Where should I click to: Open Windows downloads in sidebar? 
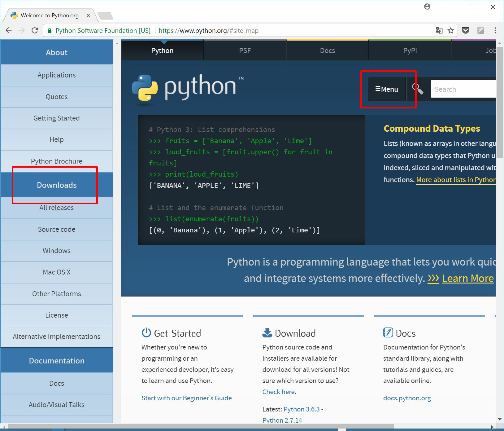pyautogui.click(x=57, y=251)
